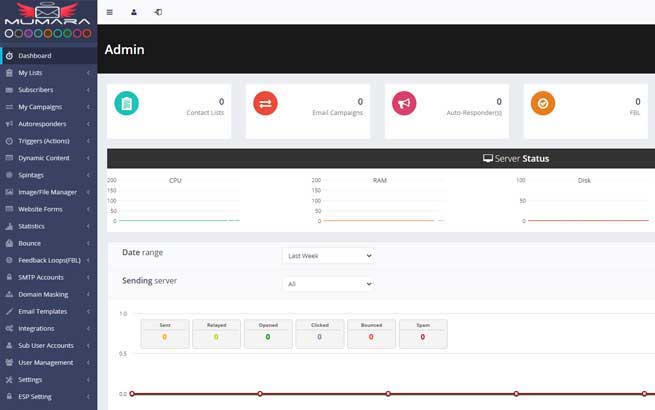Click the red Email Campaigns arrows icon
This screenshot has width=655, height=410.
(265, 103)
